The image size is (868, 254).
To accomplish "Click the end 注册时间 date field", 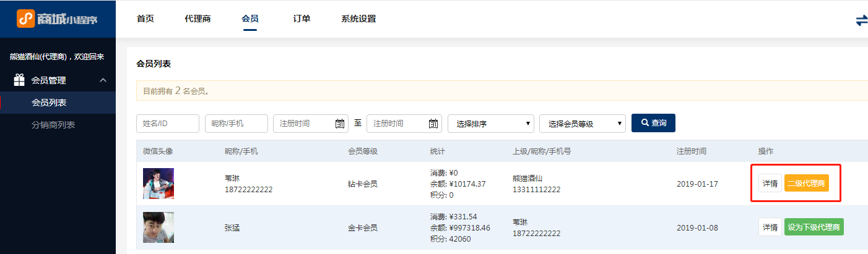I will pos(404,124).
